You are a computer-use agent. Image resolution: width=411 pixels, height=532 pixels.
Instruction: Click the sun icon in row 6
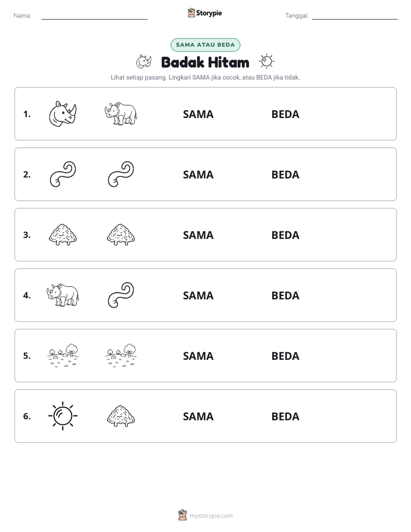coord(63,416)
